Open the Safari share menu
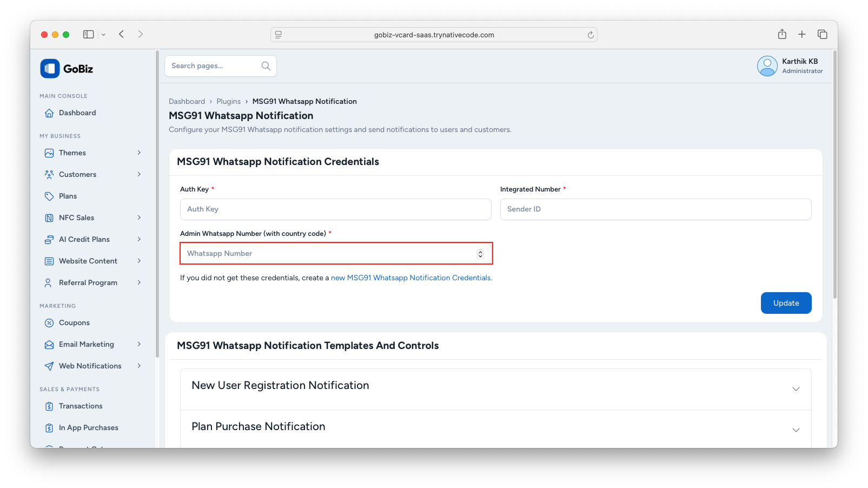The width and height of the screenshot is (868, 488). coord(782,34)
